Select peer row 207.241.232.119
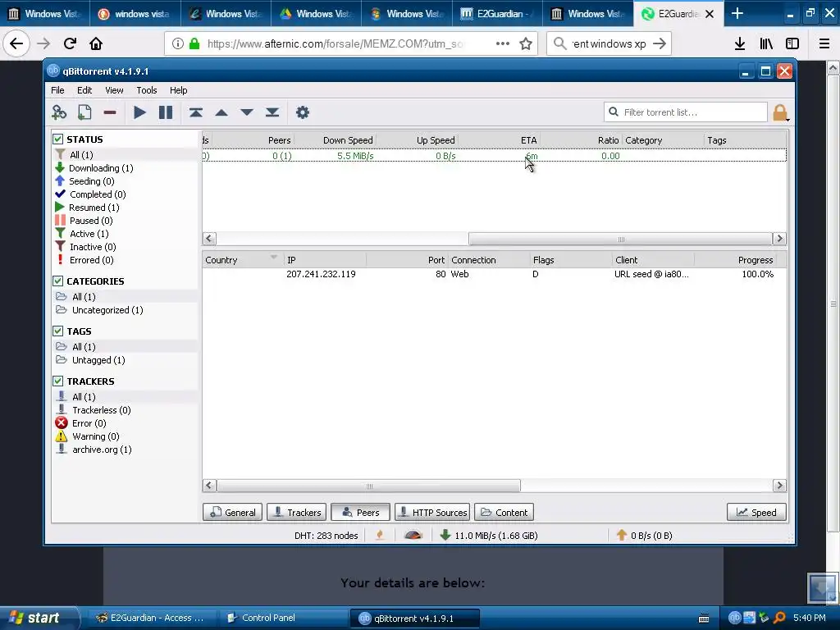The image size is (840, 630). click(494, 274)
